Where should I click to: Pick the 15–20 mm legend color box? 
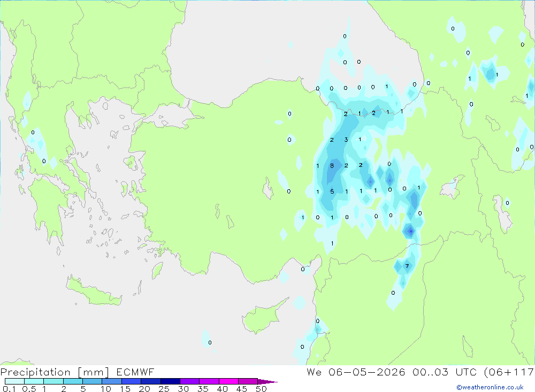pyautogui.click(x=132, y=381)
